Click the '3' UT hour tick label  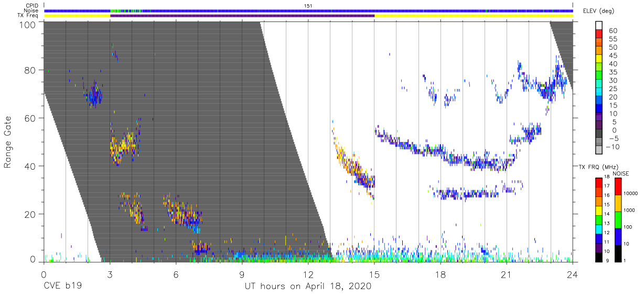[110, 274]
